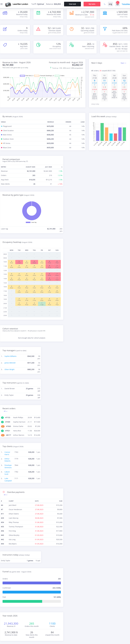
Task: Click the Orders today edit icon
Action: [5, 29]
